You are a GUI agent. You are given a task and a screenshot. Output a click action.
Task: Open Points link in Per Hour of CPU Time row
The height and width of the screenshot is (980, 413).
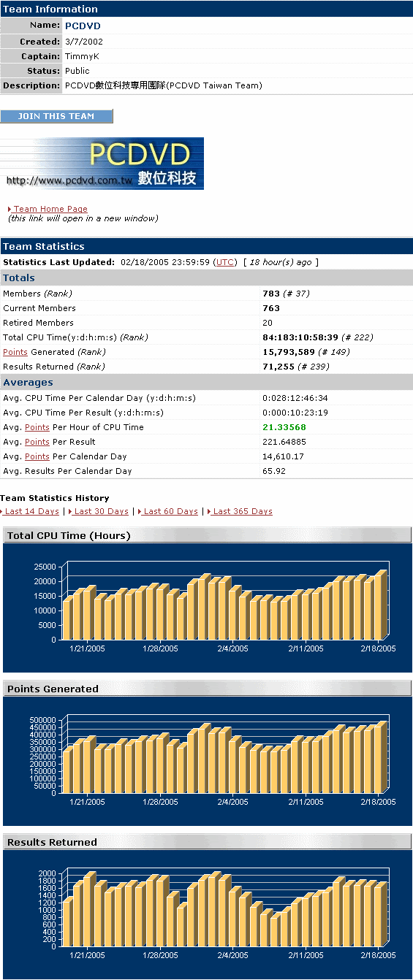(x=37, y=427)
